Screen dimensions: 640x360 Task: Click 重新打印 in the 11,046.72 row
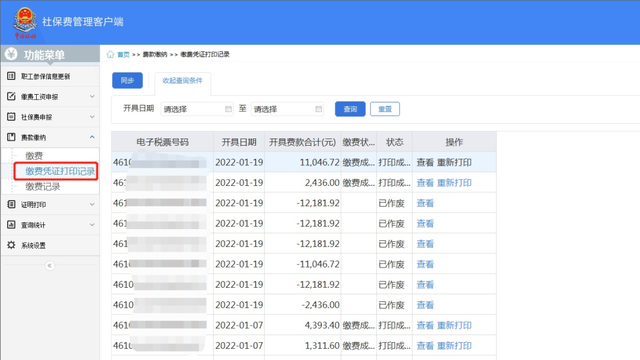(454, 162)
